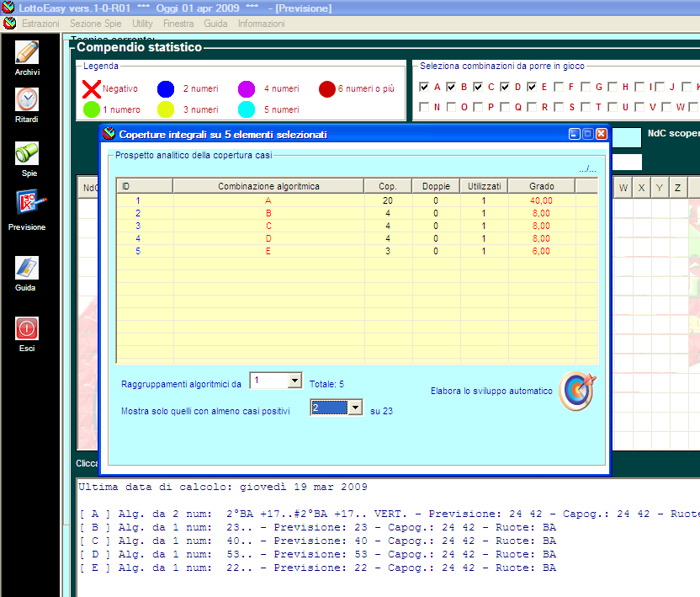Minimize the Coperture integrali dialog
The width and height of the screenshot is (700, 597).
click(x=575, y=134)
